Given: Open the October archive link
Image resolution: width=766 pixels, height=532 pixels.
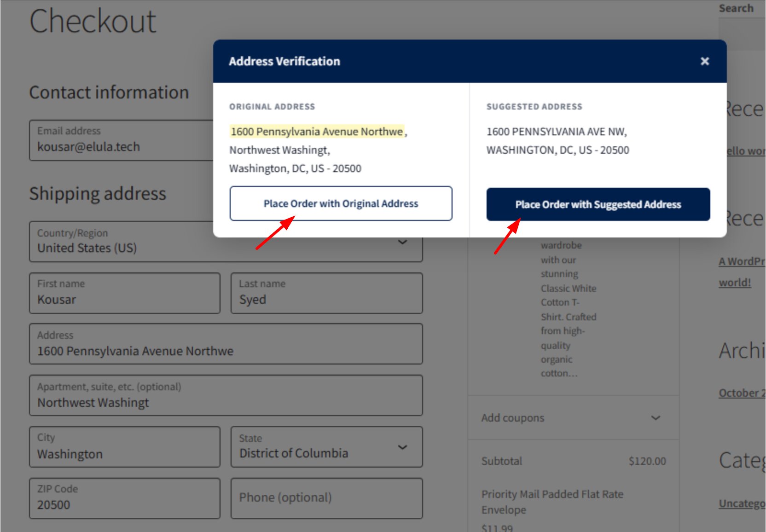Looking at the screenshot, I should click(x=742, y=393).
